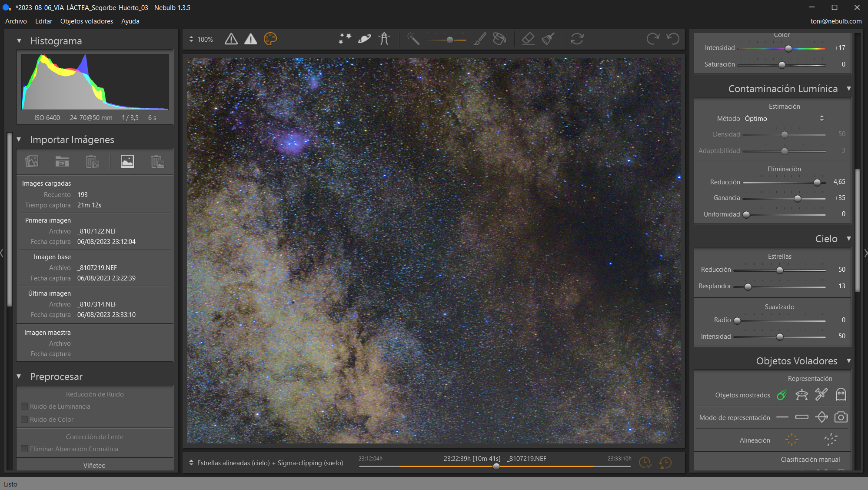Click the histogram graph

(95, 82)
